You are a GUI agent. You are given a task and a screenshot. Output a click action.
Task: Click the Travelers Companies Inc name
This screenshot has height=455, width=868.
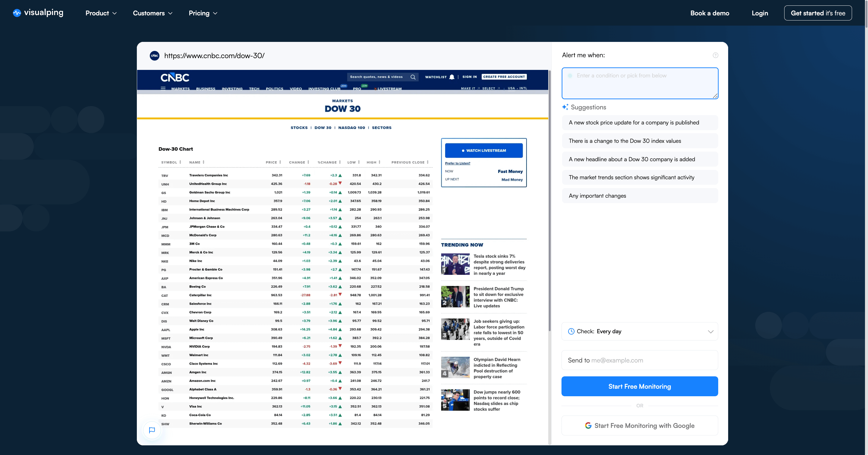tap(209, 175)
